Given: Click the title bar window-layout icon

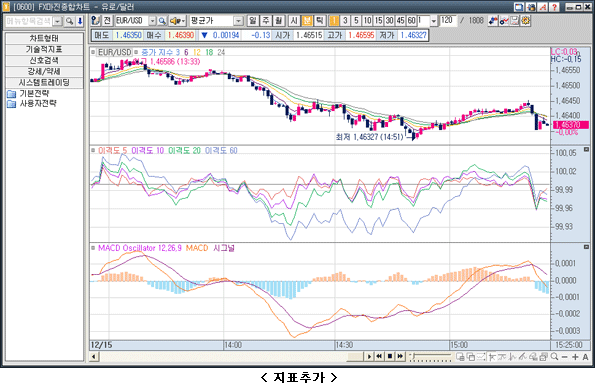Looking at the screenshot, I should coord(519,7).
